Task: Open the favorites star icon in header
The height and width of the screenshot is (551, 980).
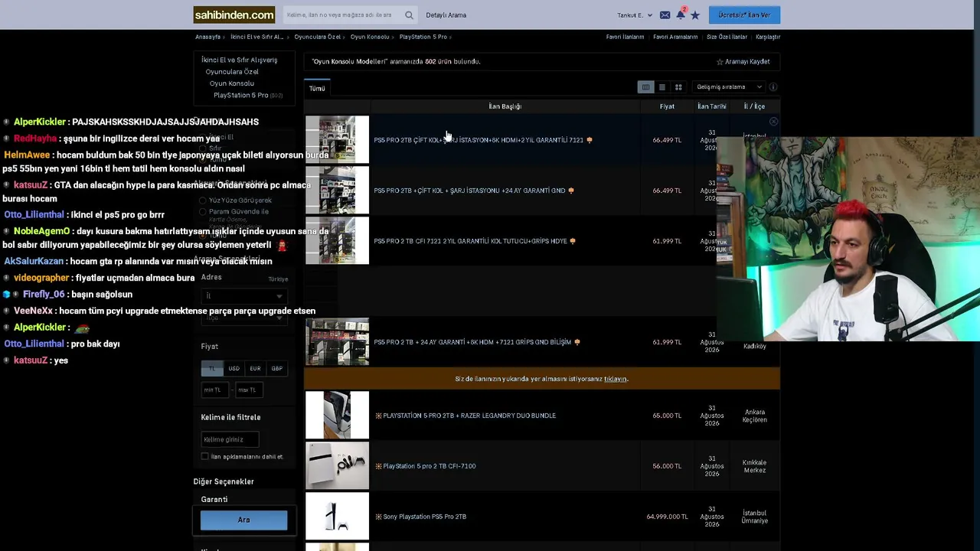Action: (x=695, y=15)
